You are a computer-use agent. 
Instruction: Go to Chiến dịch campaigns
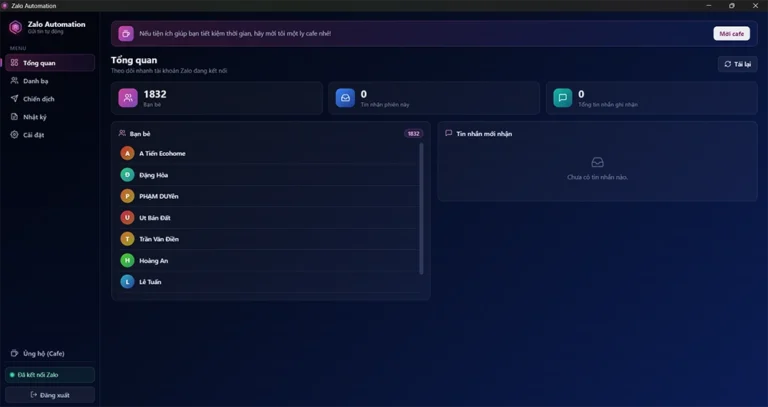coord(50,99)
